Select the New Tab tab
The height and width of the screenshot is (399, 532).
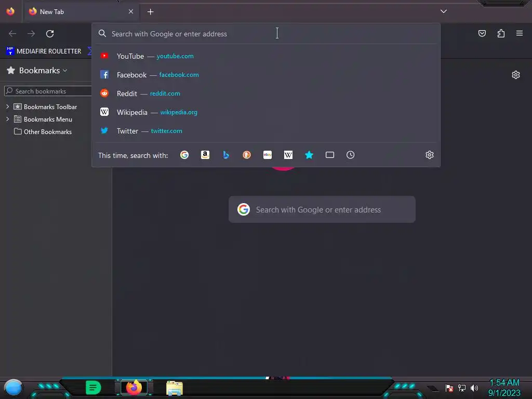coord(81,11)
